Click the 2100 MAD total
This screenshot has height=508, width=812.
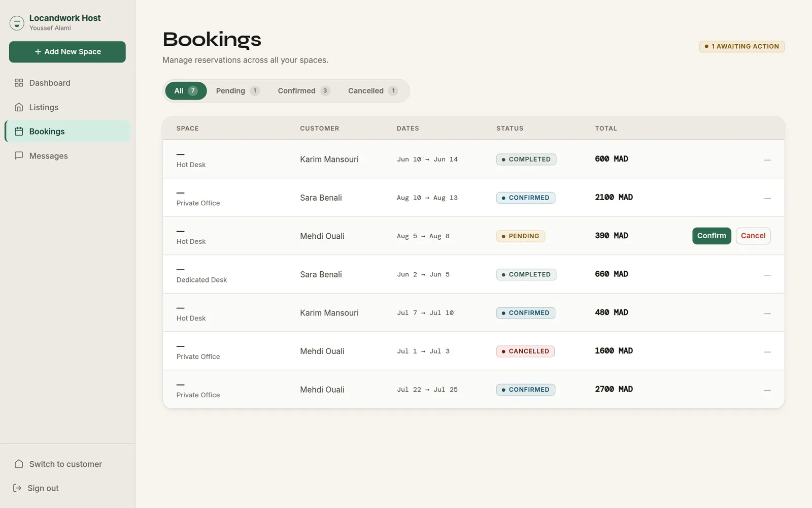614,197
